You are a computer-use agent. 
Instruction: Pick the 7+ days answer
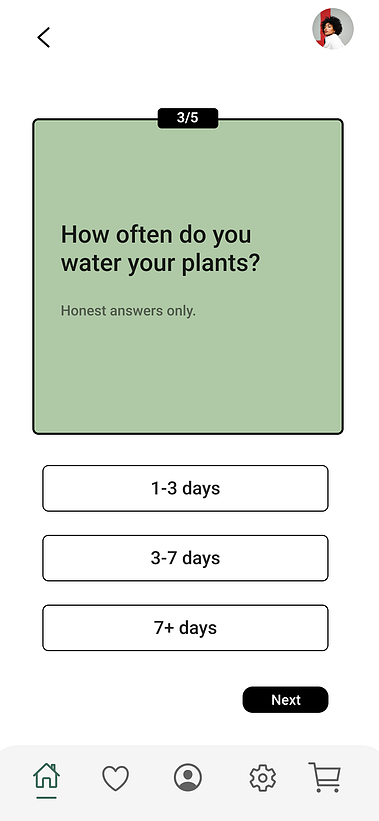pos(185,628)
